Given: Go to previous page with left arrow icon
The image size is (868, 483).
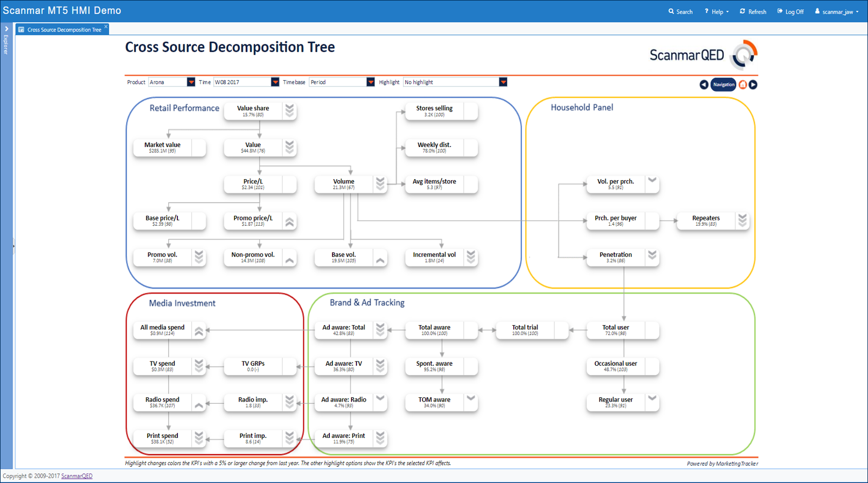Looking at the screenshot, I should tap(704, 85).
